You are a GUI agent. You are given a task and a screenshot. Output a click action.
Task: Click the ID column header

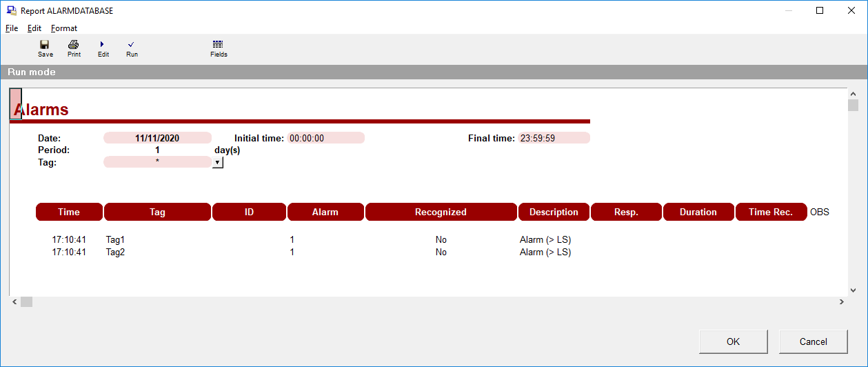(249, 212)
